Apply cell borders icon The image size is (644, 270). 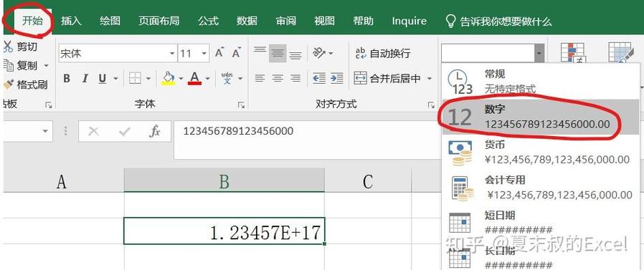135,78
